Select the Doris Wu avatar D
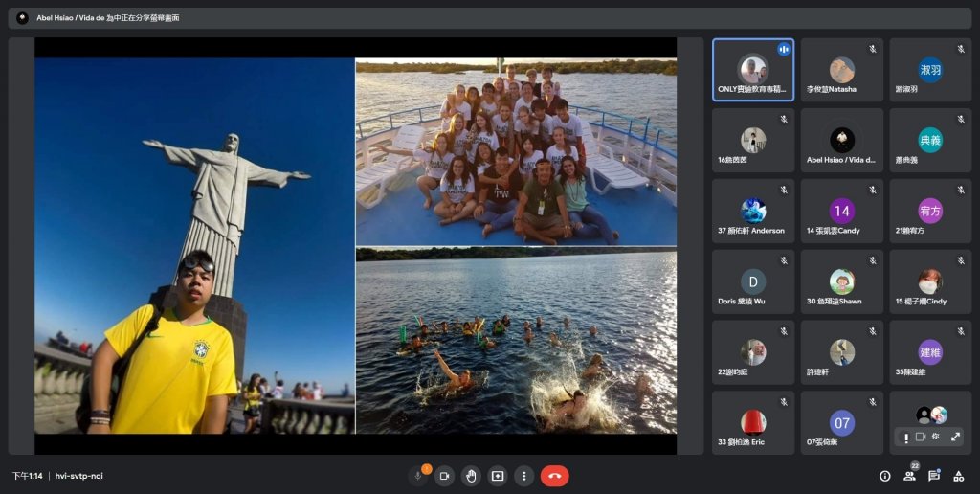Viewport: 980px width, 494px height. (x=753, y=281)
